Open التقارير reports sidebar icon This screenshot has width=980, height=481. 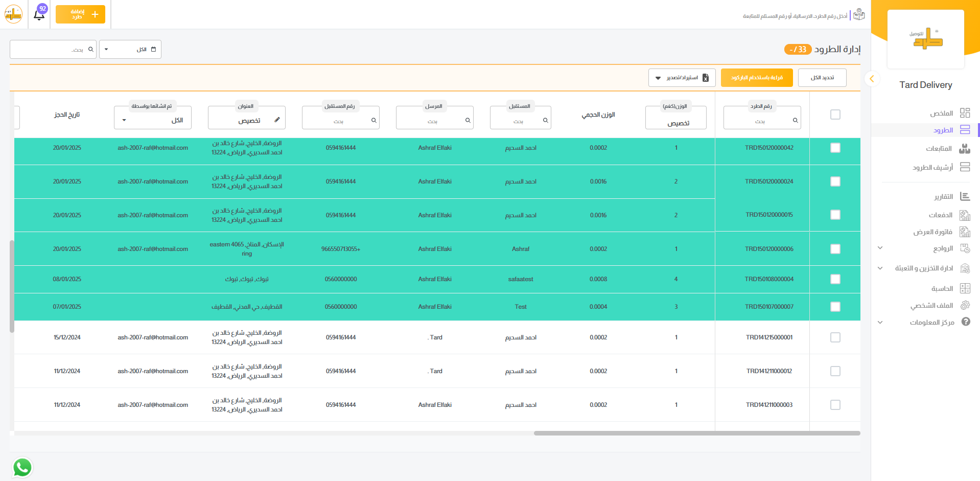coord(965,197)
